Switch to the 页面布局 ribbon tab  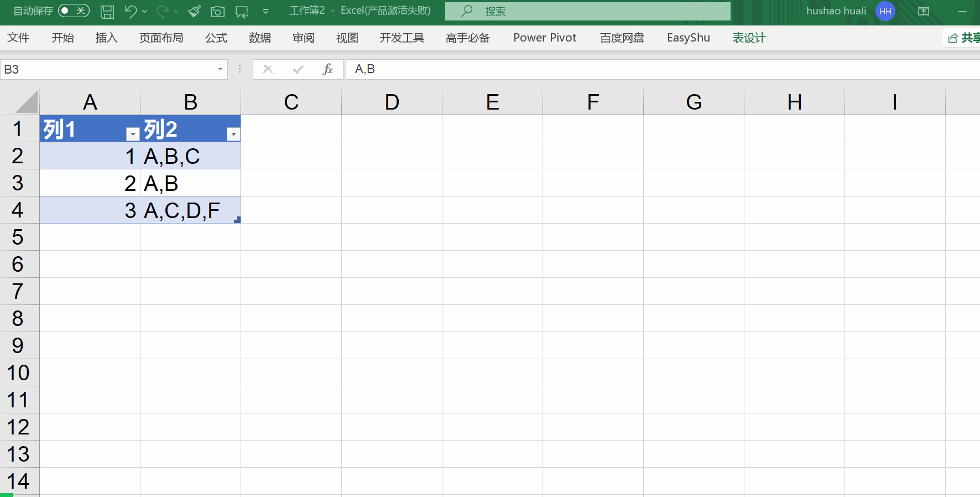coord(161,38)
